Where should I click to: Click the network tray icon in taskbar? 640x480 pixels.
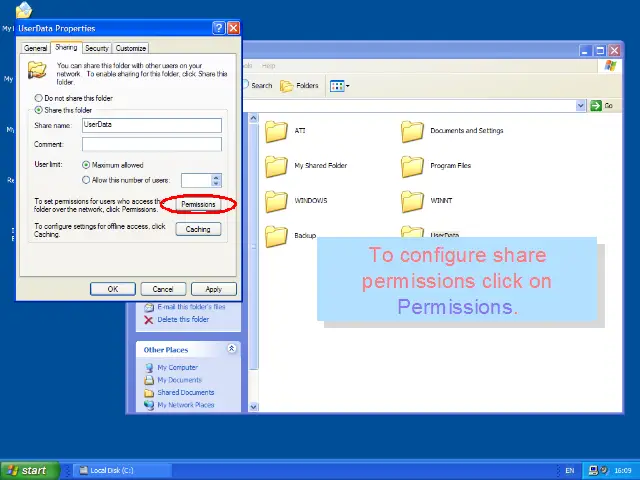594,471
